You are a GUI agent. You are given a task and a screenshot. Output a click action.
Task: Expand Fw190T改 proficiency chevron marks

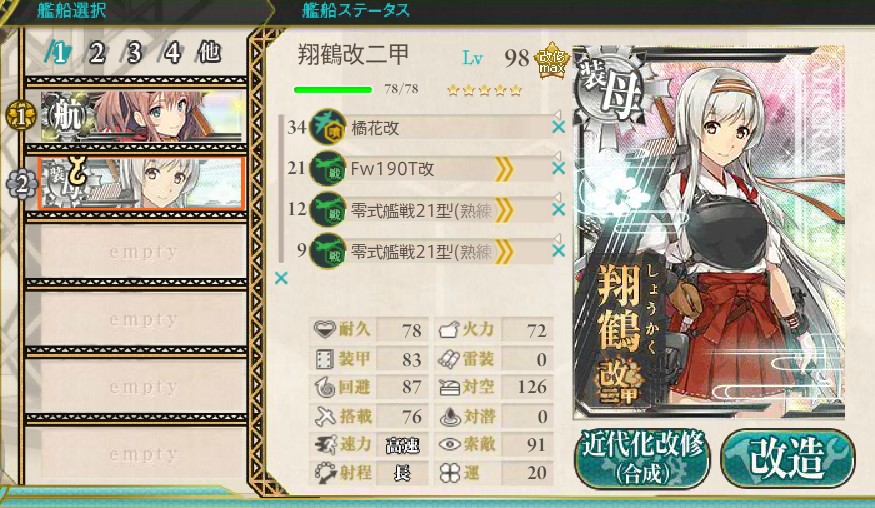pos(503,169)
